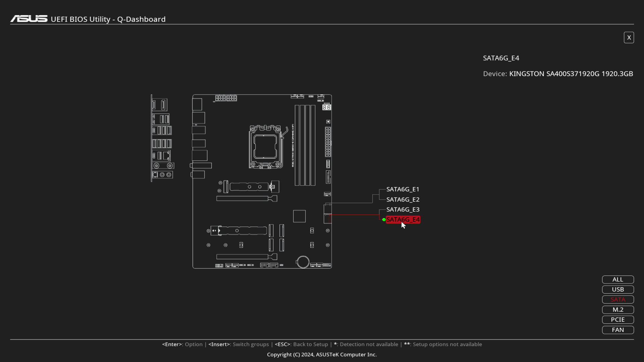
Task: Click the CPU socket on motherboard diagram
Action: point(265,147)
